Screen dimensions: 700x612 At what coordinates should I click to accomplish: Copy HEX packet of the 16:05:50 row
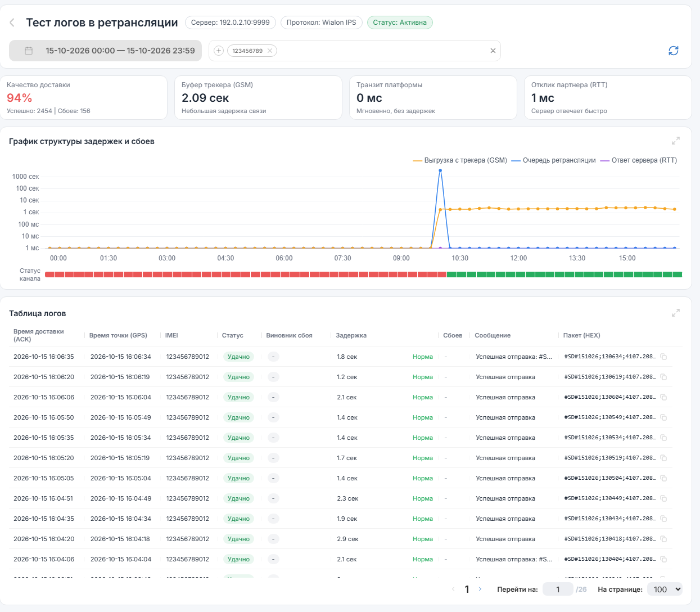pyautogui.click(x=663, y=417)
